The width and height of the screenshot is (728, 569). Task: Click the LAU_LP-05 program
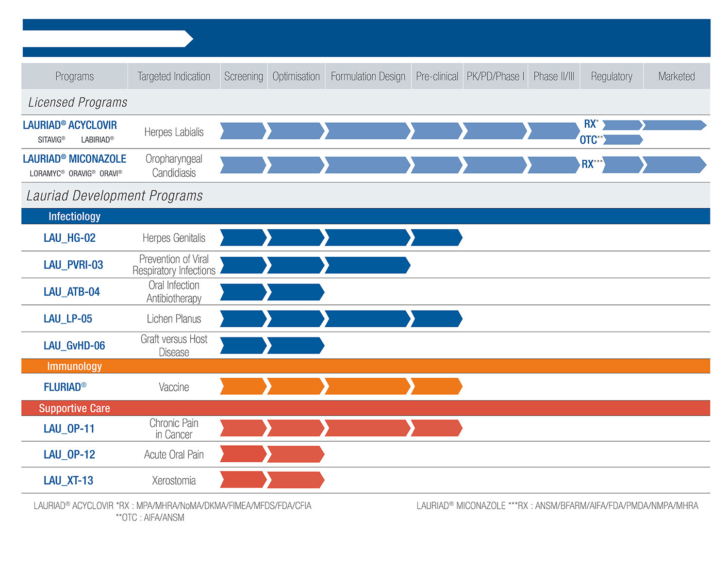(67, 318)
